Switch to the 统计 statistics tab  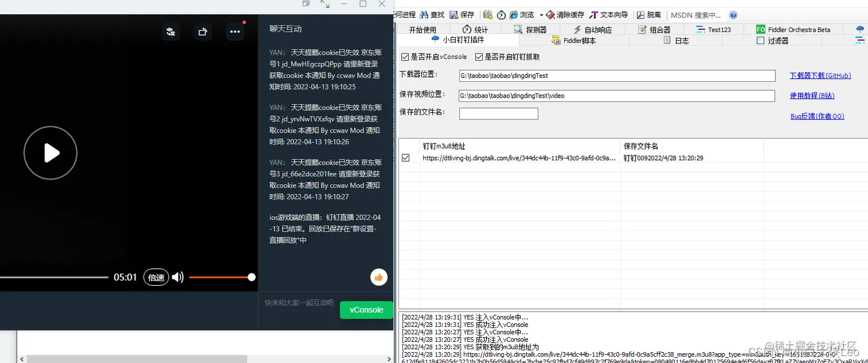(x=475, y=30)
